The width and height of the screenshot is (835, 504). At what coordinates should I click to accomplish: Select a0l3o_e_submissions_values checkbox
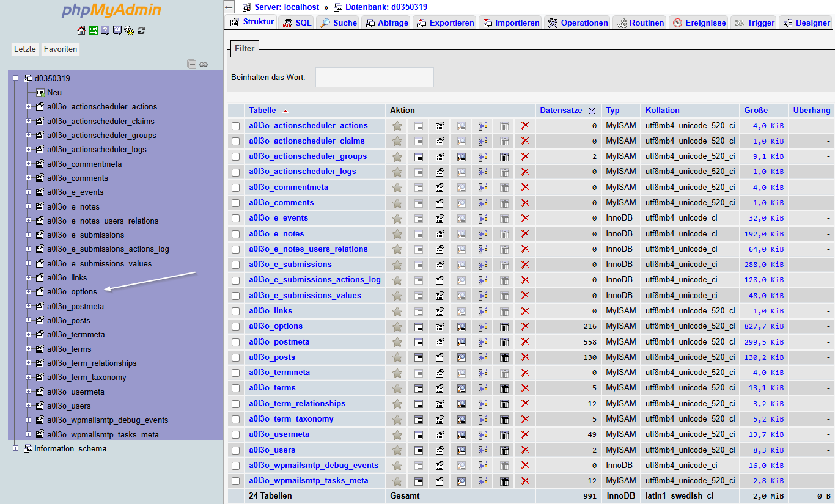pyautogui.click(x=236, y=296)
